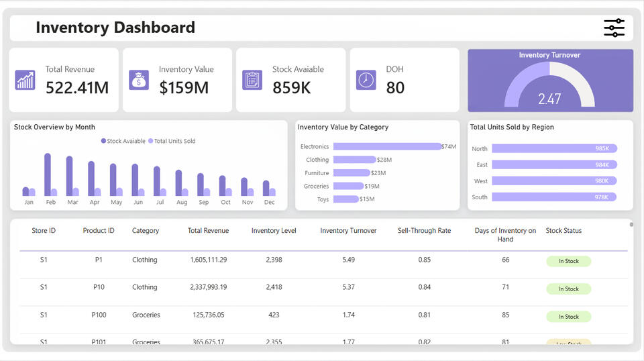Select the Toys inventory value bar
The width and height of the screenshot is (644, 361).
point(345,199)
